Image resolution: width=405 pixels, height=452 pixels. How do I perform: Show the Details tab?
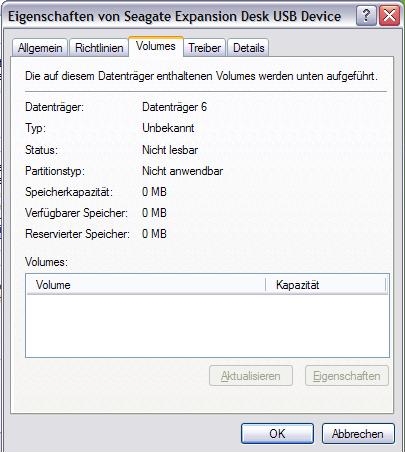click(248, 48)
